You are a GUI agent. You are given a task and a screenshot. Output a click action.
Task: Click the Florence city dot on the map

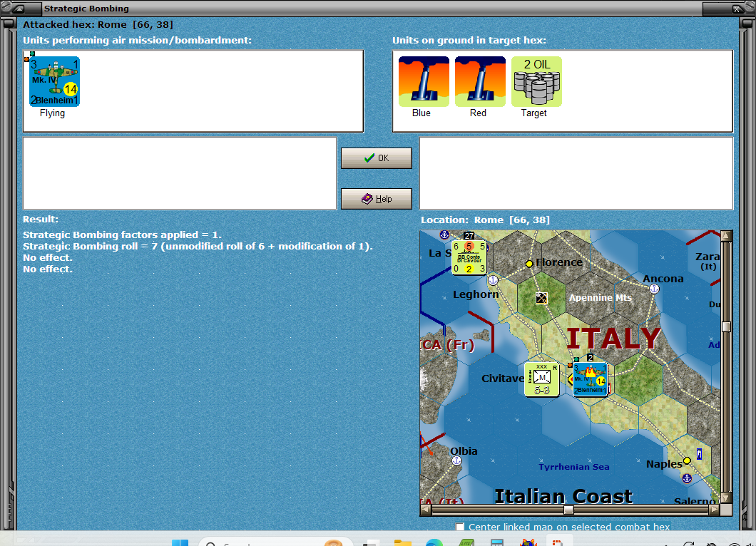click(x=529, y=264)
